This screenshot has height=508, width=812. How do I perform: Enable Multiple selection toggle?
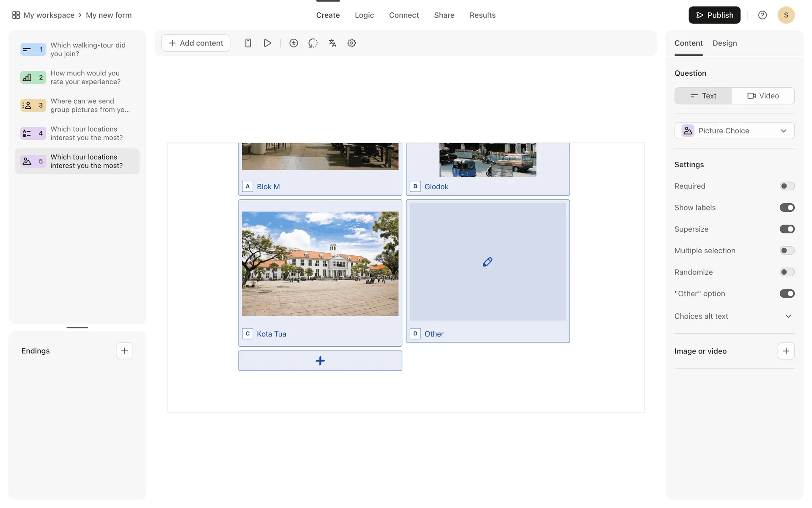coord(787,251)
